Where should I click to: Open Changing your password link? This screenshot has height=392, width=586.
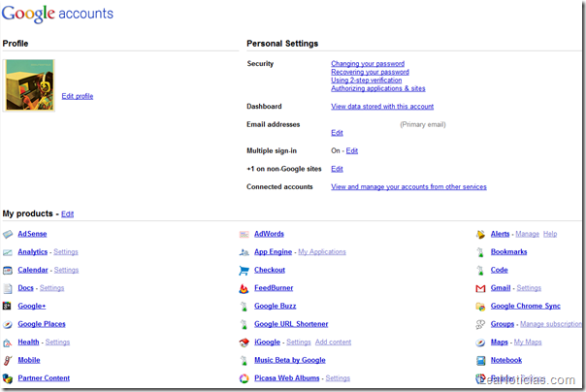[x=368, y=64]
